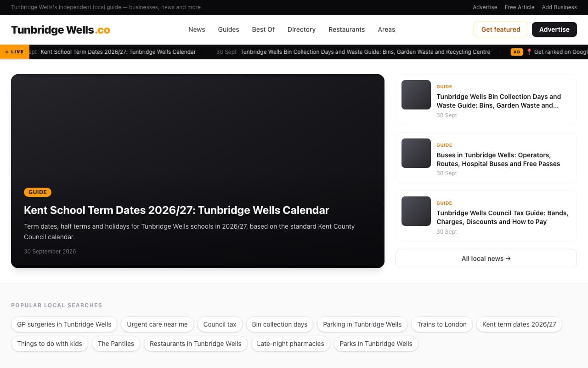Open the News nav menu item
The height and width of the screenshot is (368, 588).
pyautogui.click(x=197, y=29)
